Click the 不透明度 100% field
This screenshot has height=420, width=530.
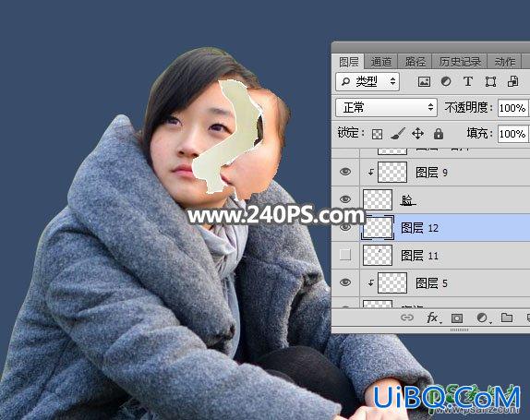point(512,108)
